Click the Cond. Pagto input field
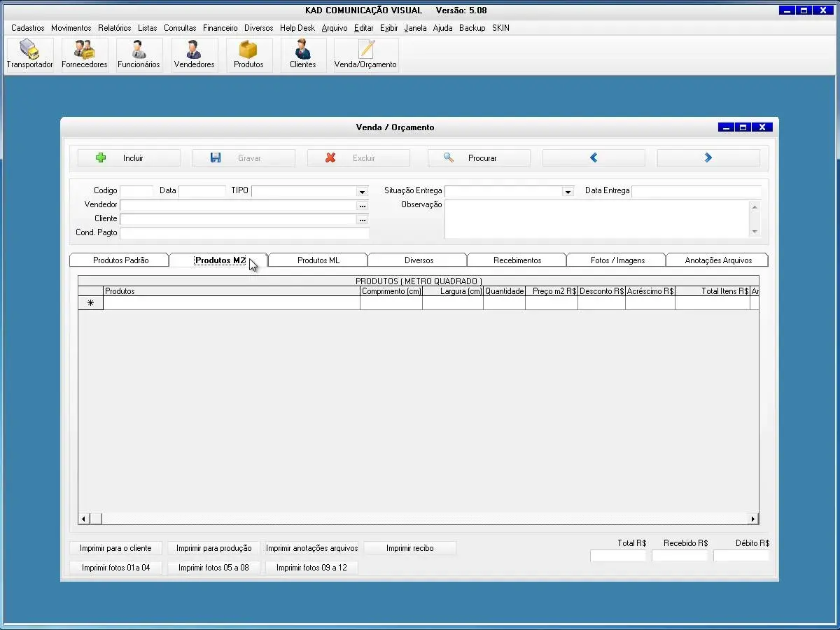The image size is (840, 630). (244, 233)
